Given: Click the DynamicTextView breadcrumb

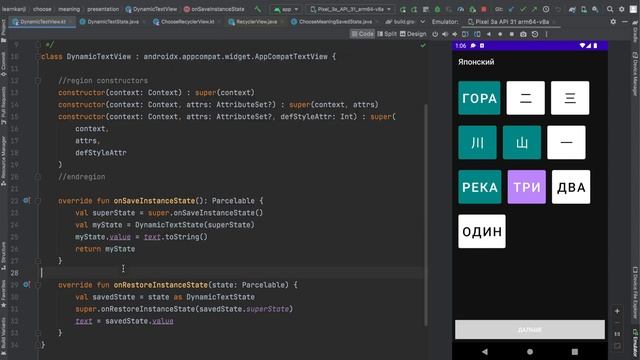Looking at the screenshot, I should [x=152, y=9].
